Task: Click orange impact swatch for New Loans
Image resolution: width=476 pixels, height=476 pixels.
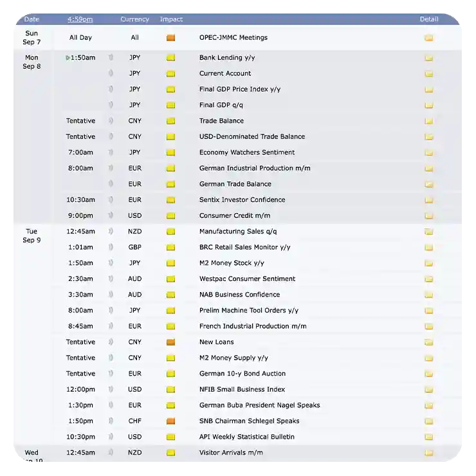Action: (170, 342)
